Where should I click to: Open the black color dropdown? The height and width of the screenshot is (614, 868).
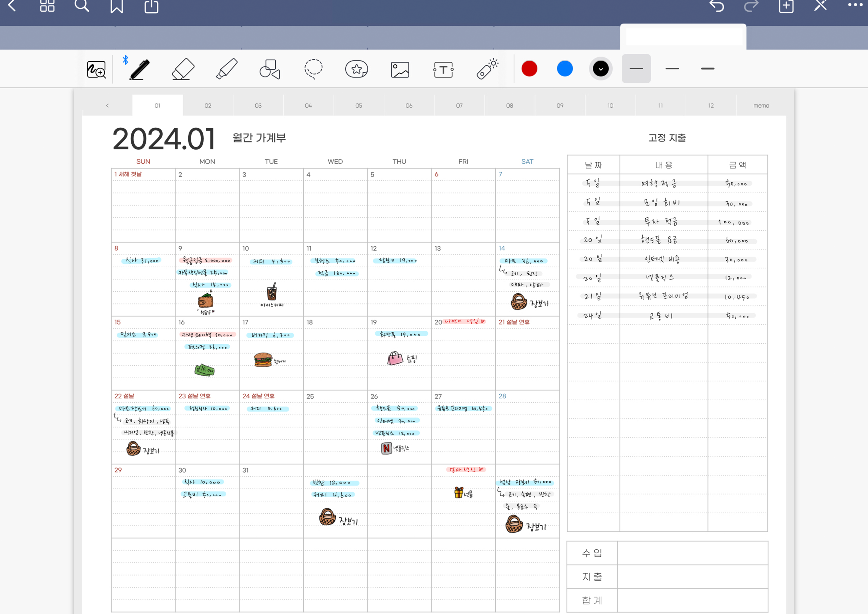click(600, 69)
